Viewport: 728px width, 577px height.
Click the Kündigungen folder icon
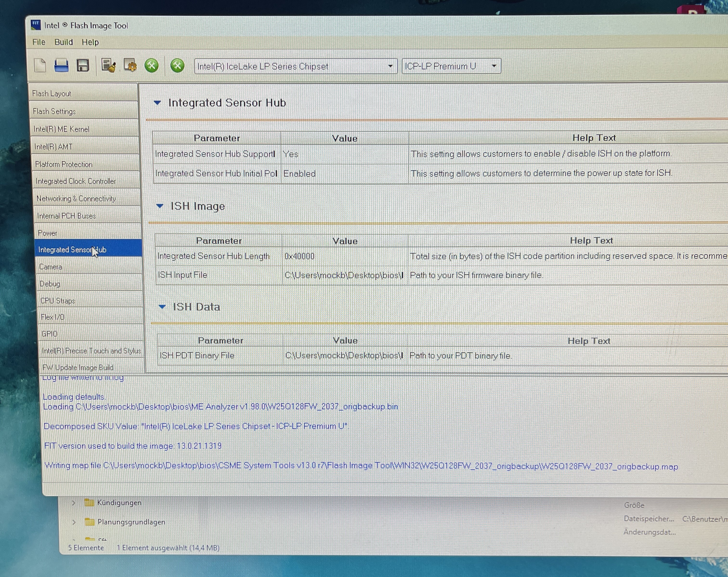(x=89, y=502)
